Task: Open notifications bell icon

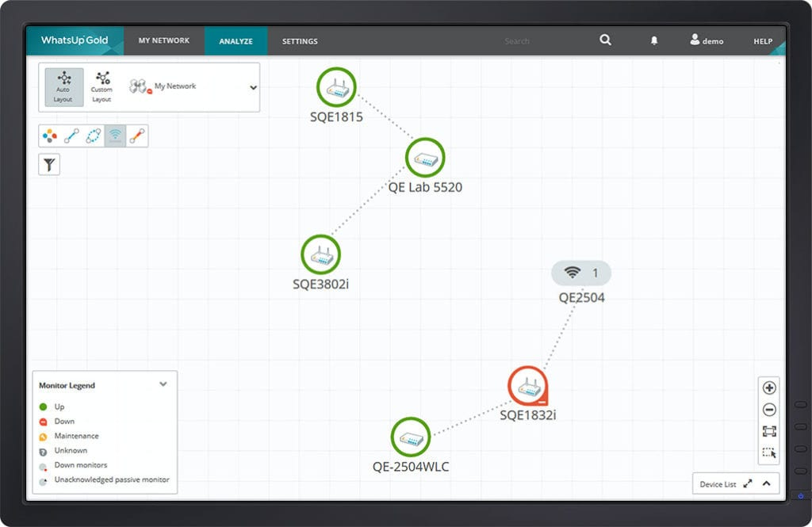Action: tap(654, 40)
